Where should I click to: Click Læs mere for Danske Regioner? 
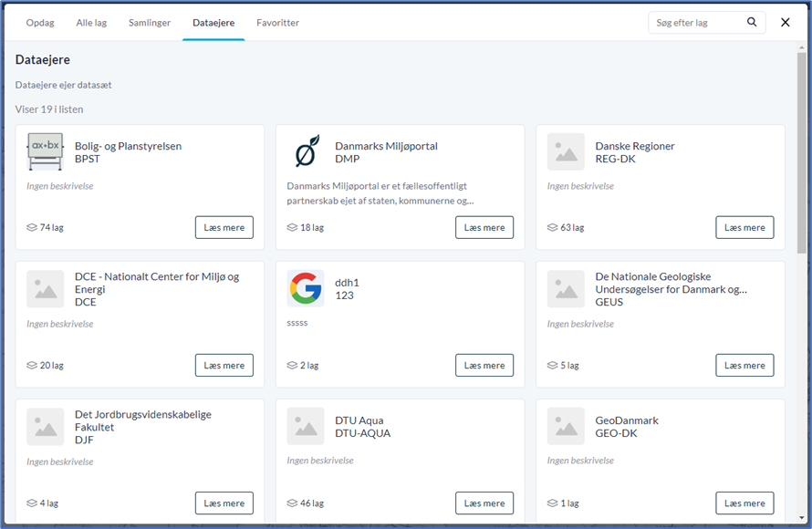pos(744,227)
